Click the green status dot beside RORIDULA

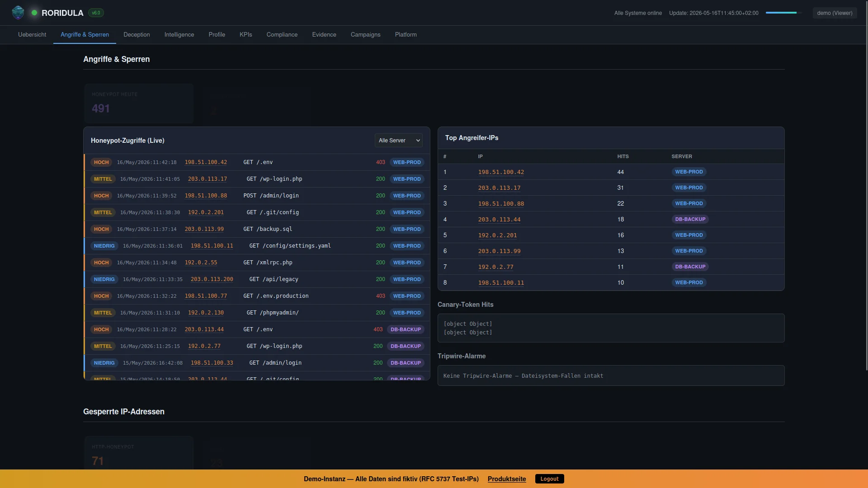click(x=34, y=13)
